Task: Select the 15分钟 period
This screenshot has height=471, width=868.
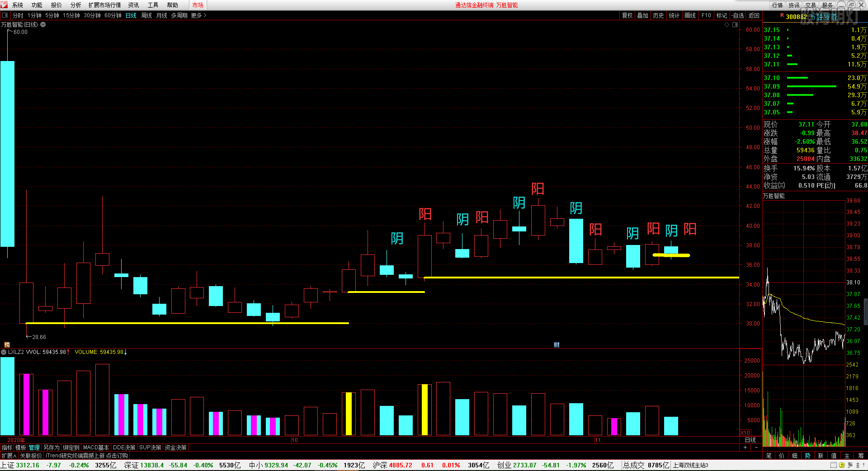Action: click(x=71, y=15)
